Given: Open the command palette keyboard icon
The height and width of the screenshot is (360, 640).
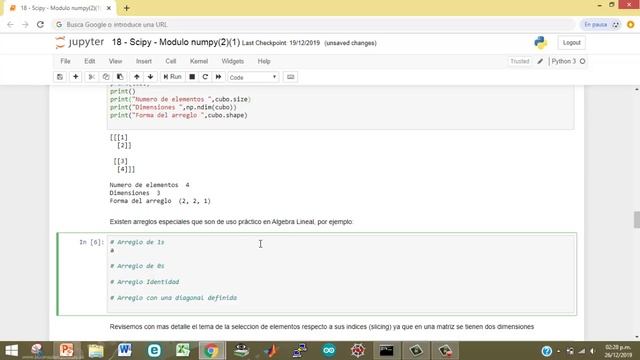Looking at the screenshot, I should pos(290,77).
